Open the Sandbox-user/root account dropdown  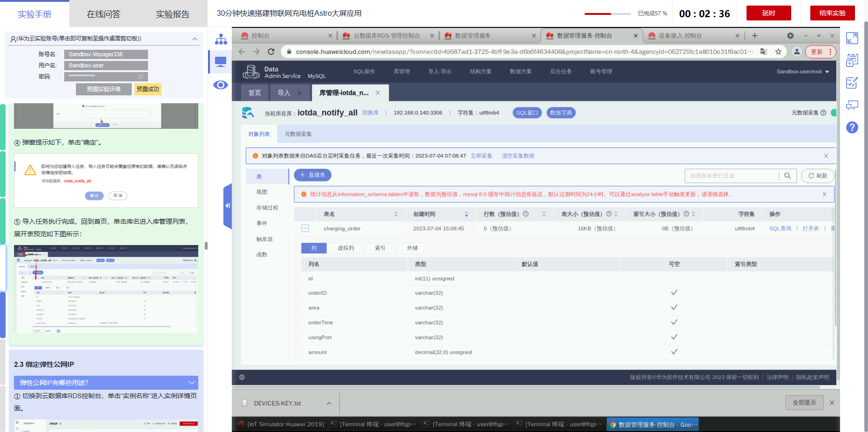pos(802,72)
